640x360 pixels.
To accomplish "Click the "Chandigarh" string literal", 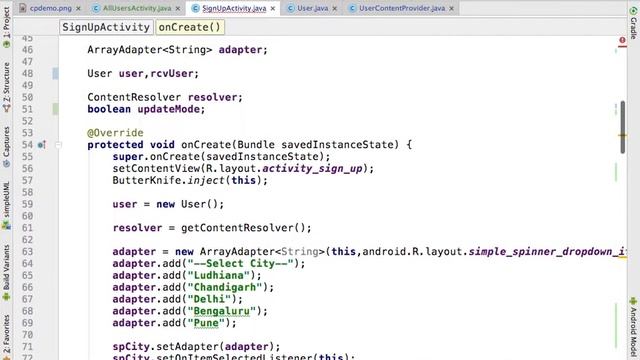I will (x=224, y=287).
